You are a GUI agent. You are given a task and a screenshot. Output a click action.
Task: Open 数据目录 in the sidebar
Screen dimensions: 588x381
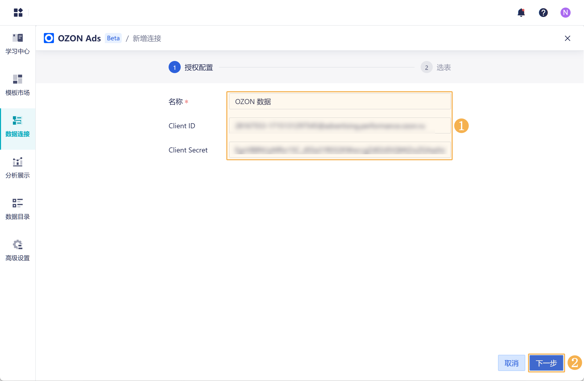18,210
